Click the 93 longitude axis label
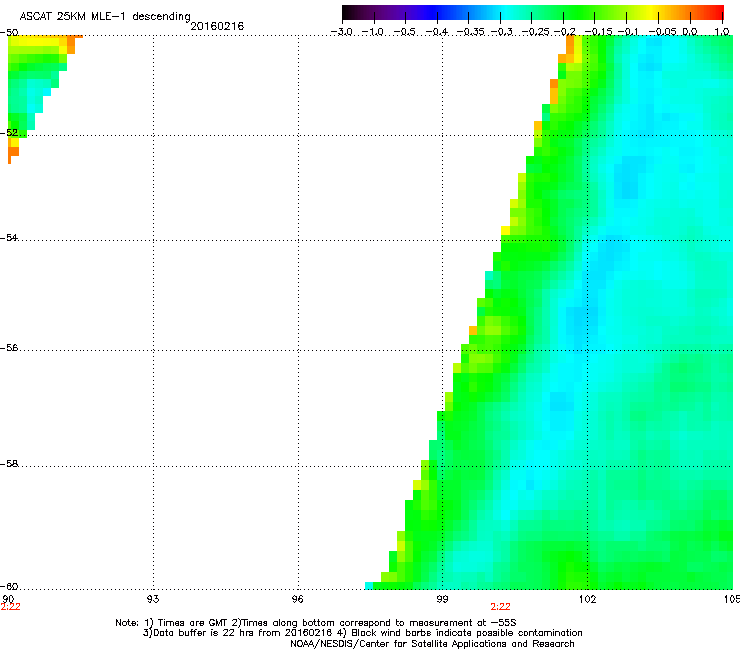 pyautogui.click(x=153, y=599)
